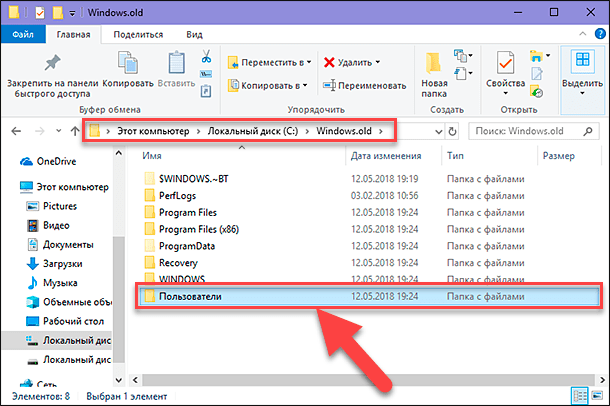Click the search magnifier icon
The height and width of the screenshot is (406, 610).
(588, 131)
